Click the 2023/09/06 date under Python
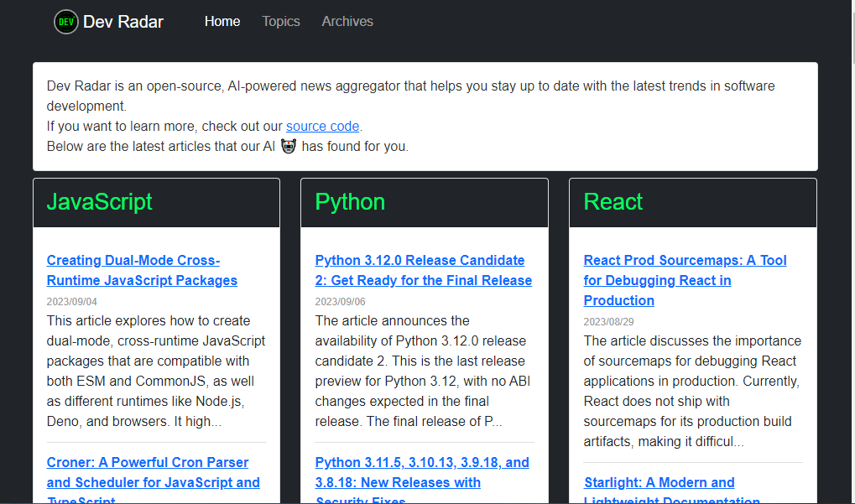This screenshot has width=855, height=504. click(x=341, y=302)
